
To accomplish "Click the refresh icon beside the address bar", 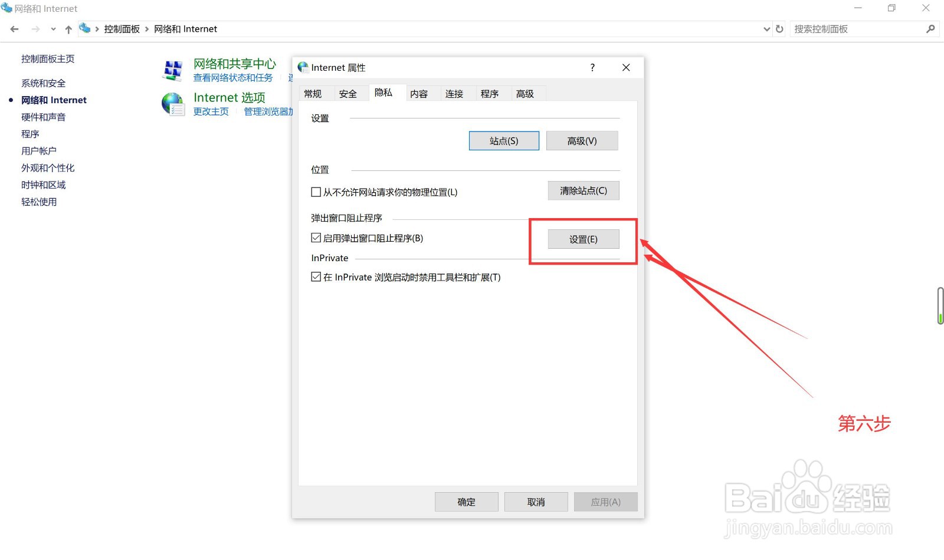I will (779, 28).
